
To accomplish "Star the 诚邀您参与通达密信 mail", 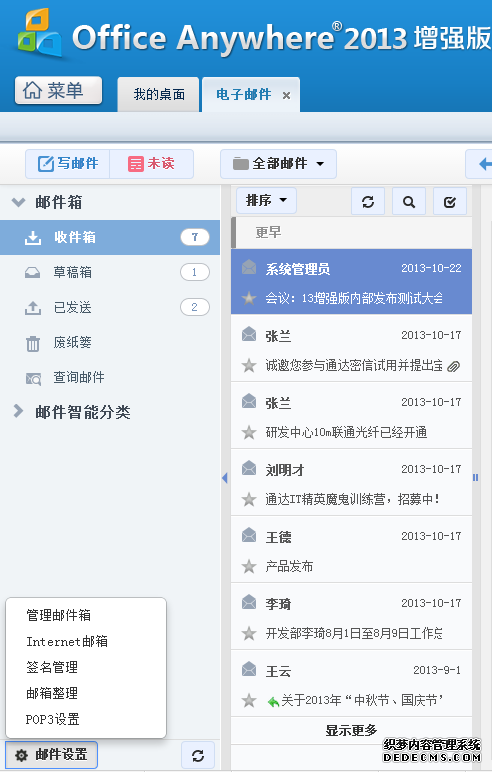I will point(249,365).
